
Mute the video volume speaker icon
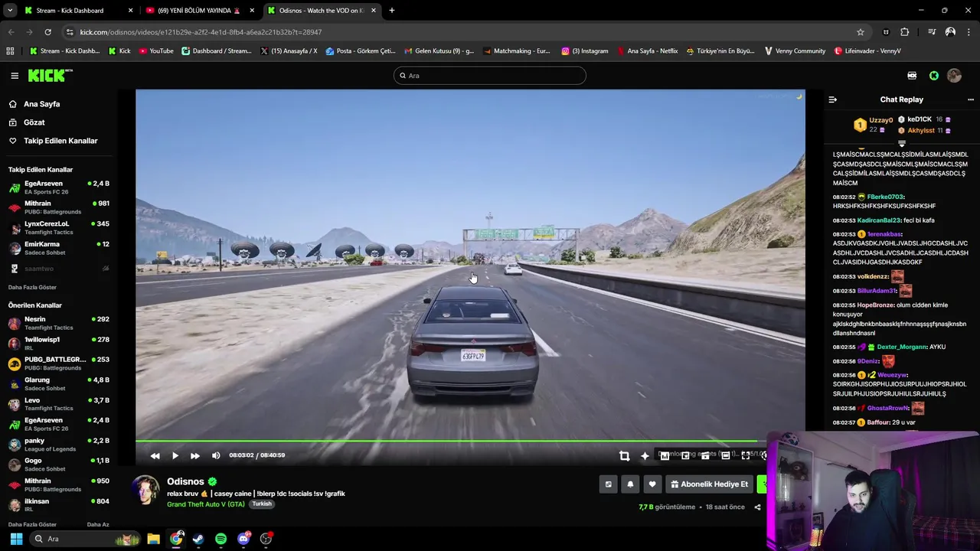point(216,455)
